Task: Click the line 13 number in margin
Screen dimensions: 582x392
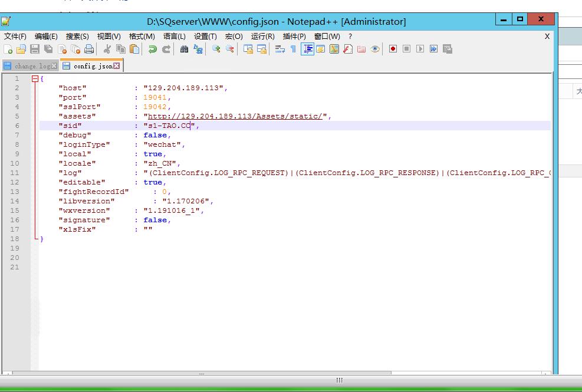Action: coord(15,192)
